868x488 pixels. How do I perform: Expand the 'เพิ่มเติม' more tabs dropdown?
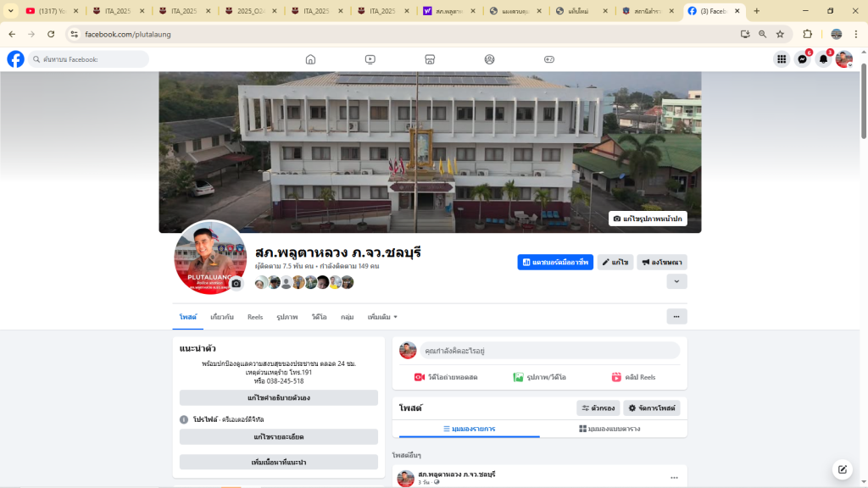(382, 317)
